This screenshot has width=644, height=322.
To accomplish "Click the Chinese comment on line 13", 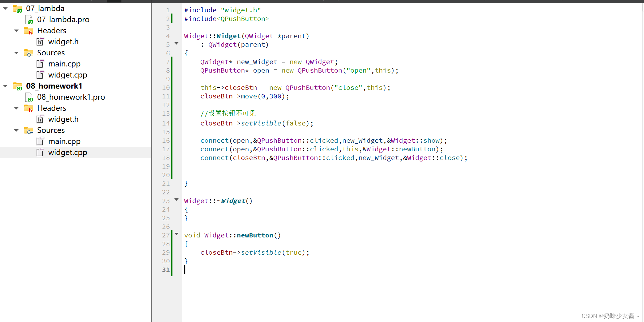I will [228, 113].
